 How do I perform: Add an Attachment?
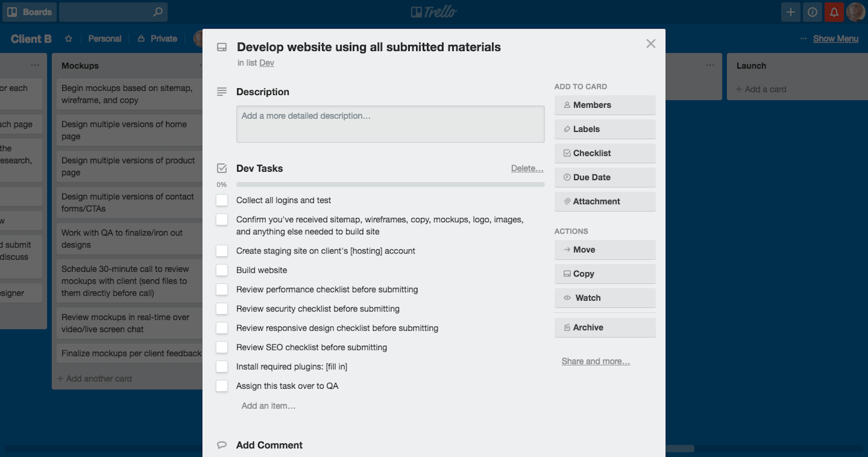coord(605,202)
